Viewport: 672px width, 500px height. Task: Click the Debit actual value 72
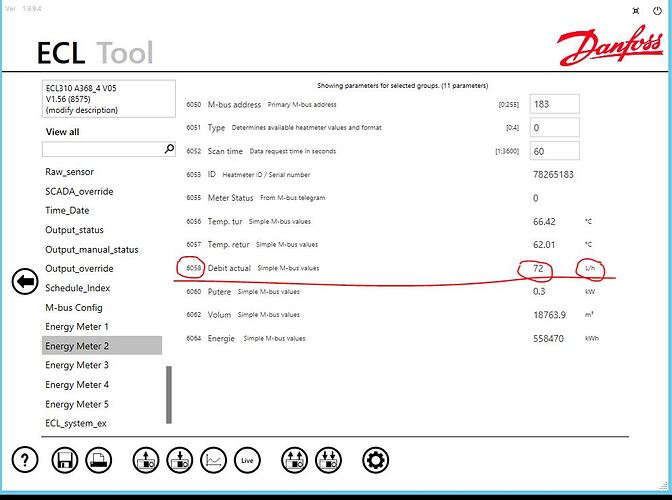(x=538, y=268)
